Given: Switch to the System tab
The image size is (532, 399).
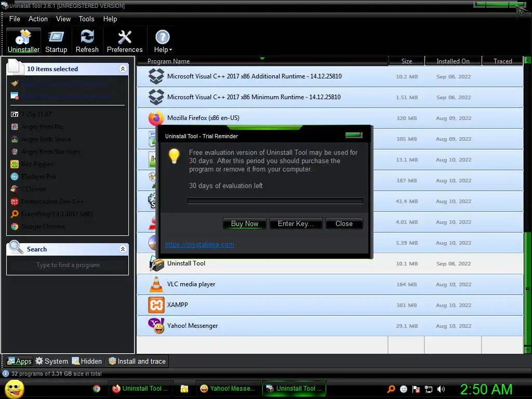Looking at the screenshot, I should (51, 361).
